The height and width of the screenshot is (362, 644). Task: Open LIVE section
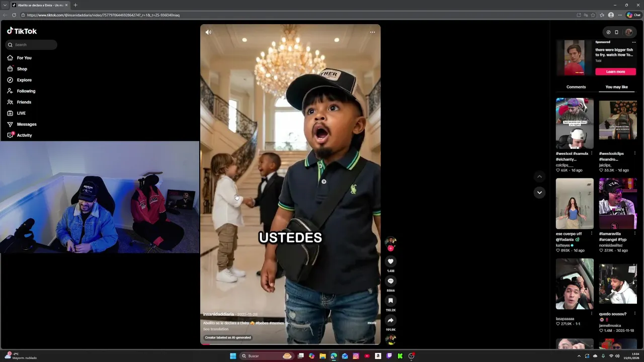coord(21,113)
